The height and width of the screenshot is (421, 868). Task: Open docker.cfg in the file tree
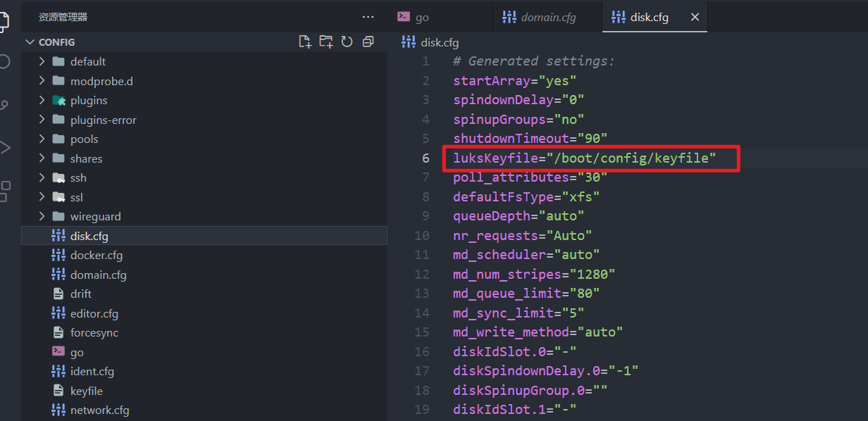(204, 255)
